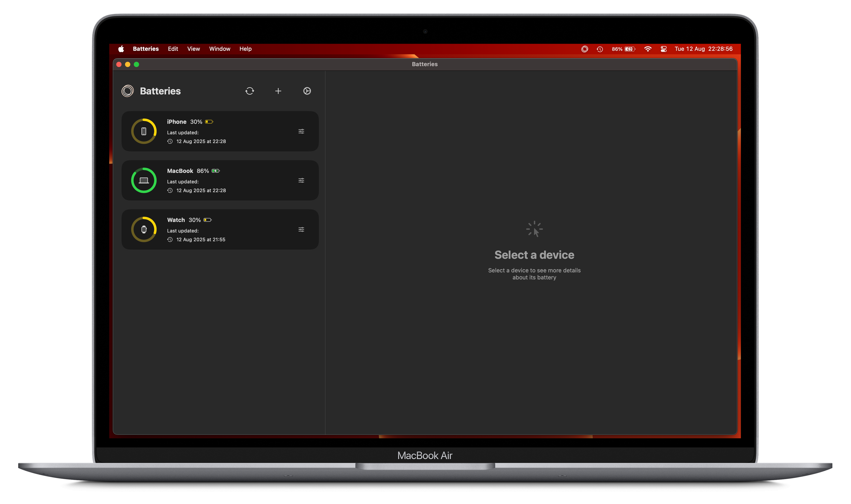Click the 86% battery status in menu bar

click(x=623, y=49)
